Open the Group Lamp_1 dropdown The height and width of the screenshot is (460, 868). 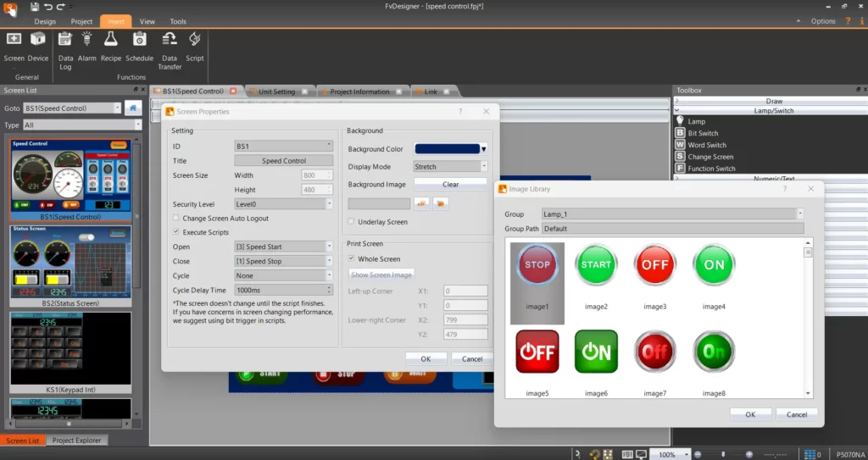click(x=671, y=214)
